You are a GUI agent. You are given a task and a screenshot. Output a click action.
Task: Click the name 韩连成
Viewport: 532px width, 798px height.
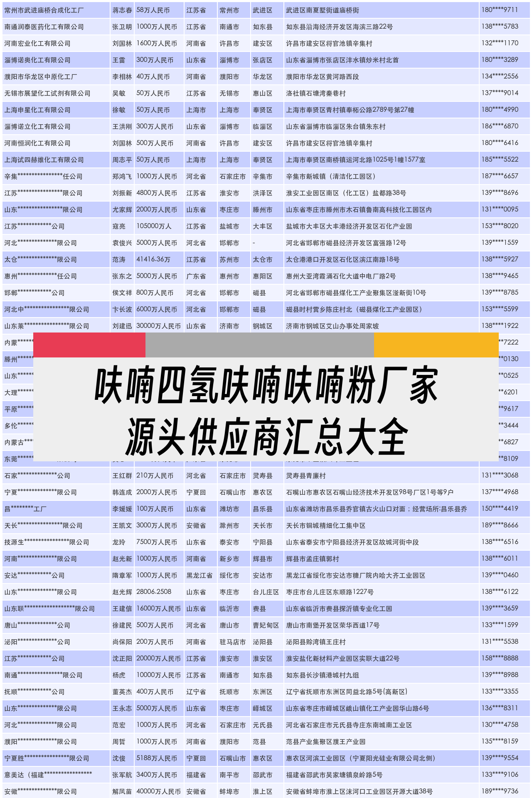pos(122,492)
